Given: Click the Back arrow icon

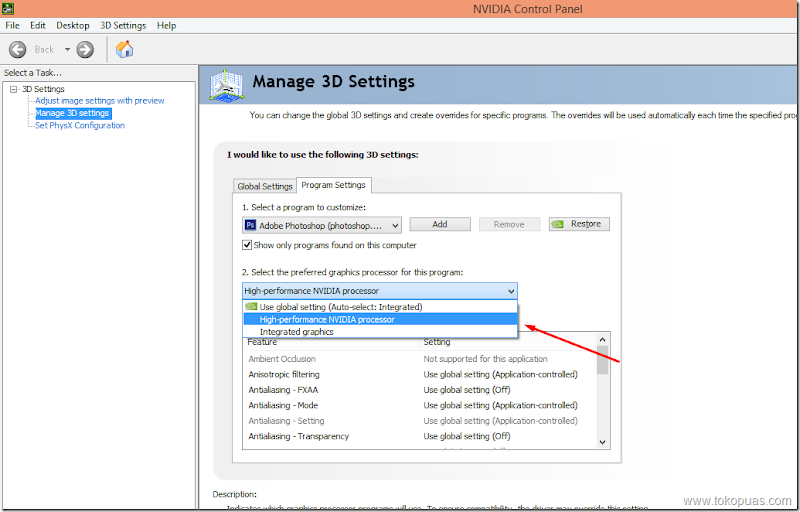Looking at the screenshot, I should 17,49.
